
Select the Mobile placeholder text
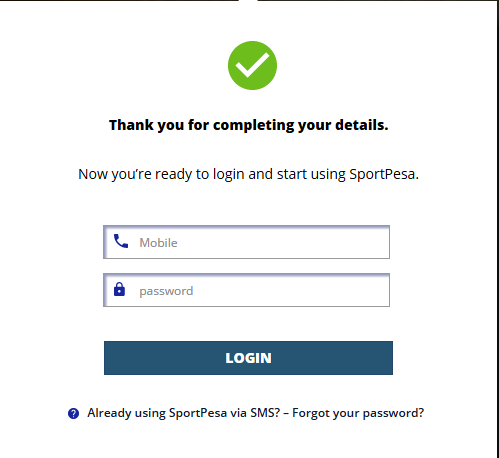tap(158, 243)
